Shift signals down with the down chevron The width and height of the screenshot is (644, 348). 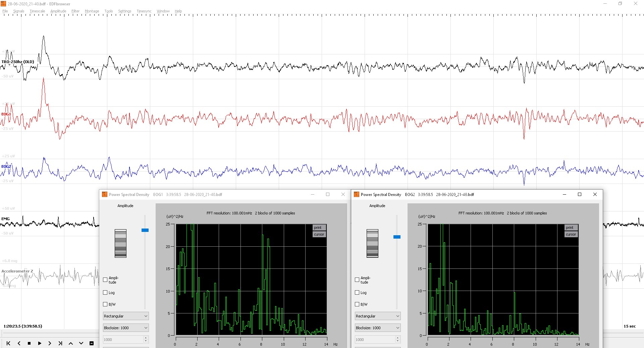pyautogui.click(x=81, y=343)
